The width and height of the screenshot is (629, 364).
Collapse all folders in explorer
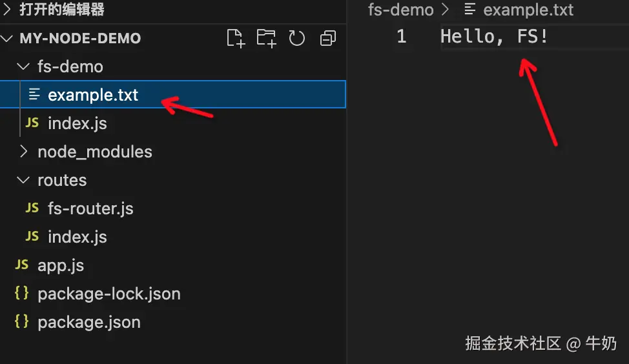pyautogui.click(x=328, y=39)
